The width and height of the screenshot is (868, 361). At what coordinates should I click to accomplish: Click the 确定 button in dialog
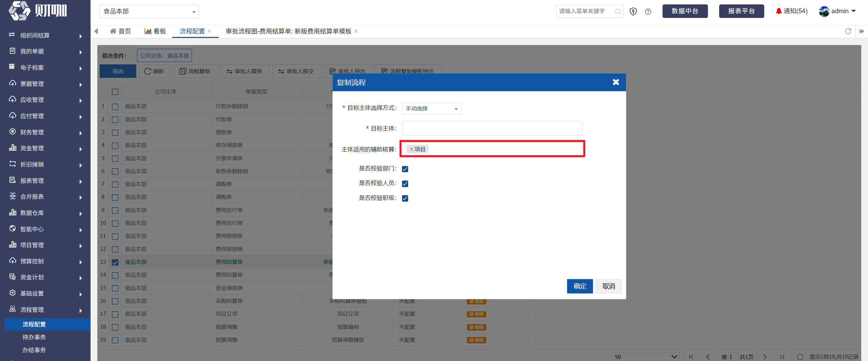point(580,286)
